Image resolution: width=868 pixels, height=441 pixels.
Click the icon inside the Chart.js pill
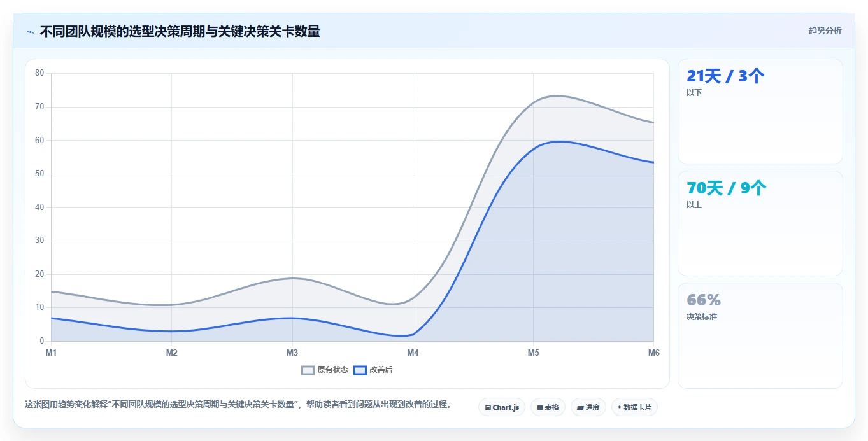pyautogui.click(x=488, y=407)
